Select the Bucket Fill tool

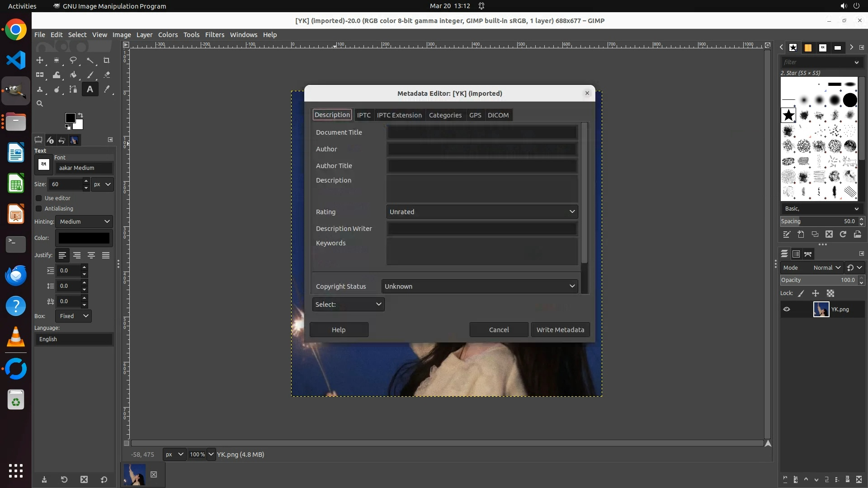point(73,75)
